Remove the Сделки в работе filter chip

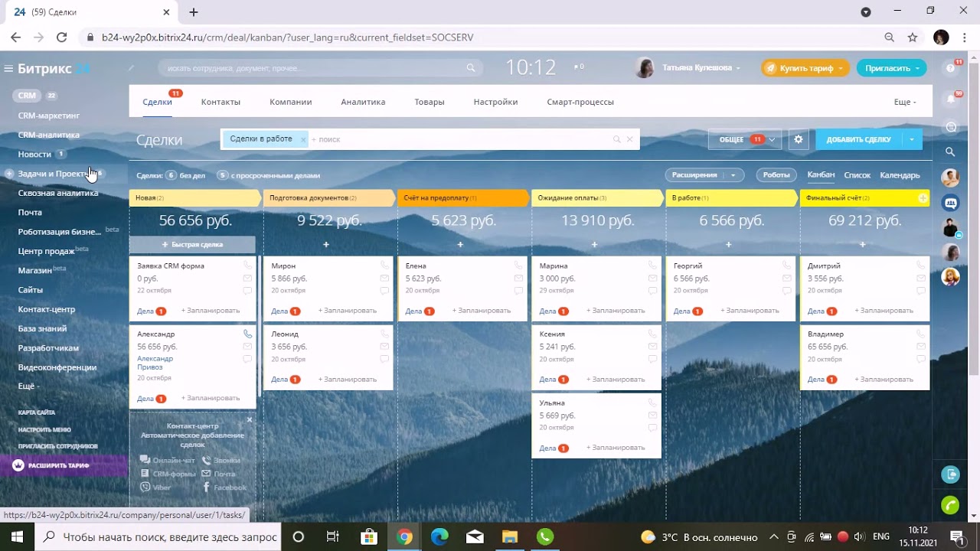click(x=303, y=140)
